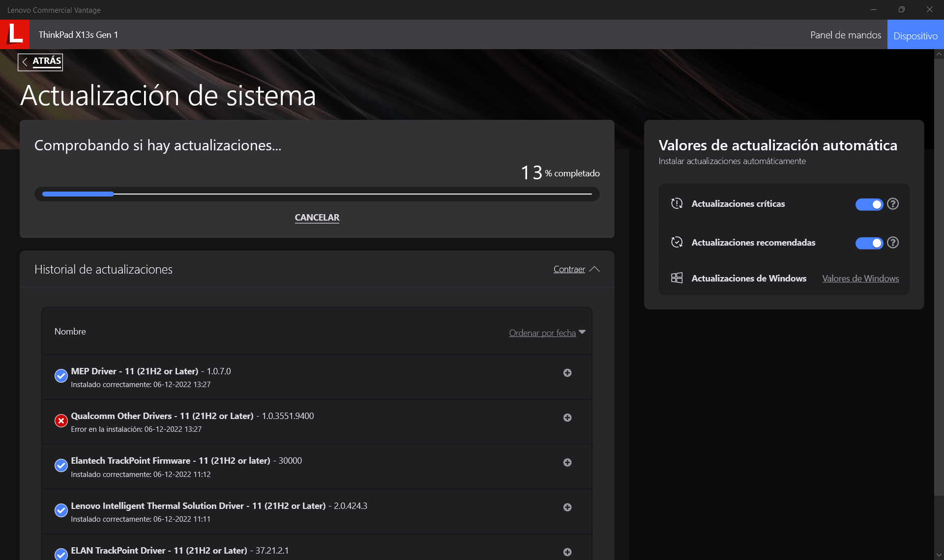Turn off Actualizaciones recomendadas switch

click(x=869, y=243)
